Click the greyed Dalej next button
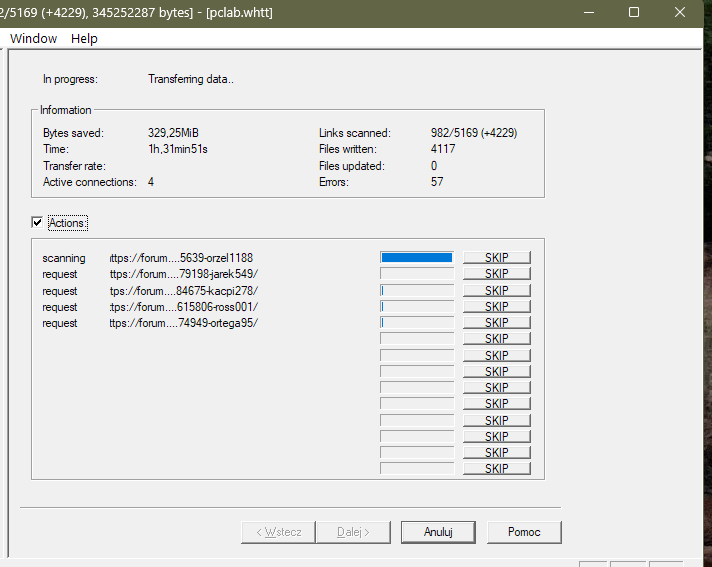 coord(353,532)
